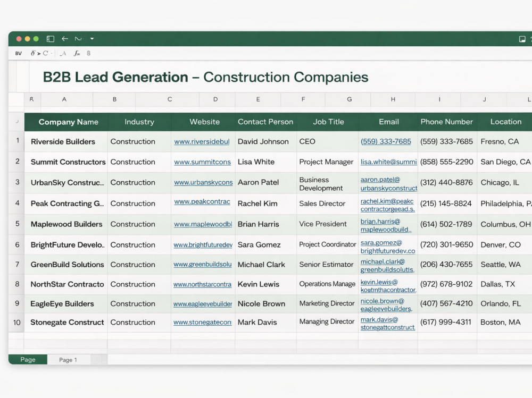Select row 10 by its row number
The width and height of the screenshot is (532, 398).
[16, 323]
